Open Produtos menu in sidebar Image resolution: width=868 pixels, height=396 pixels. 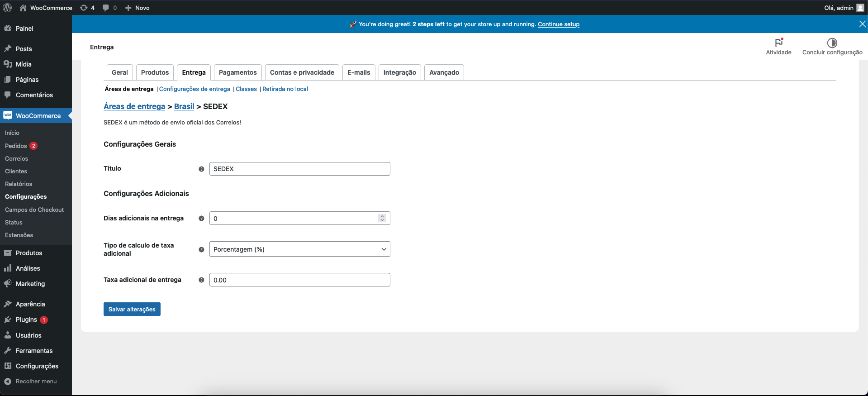coord(36,253)
